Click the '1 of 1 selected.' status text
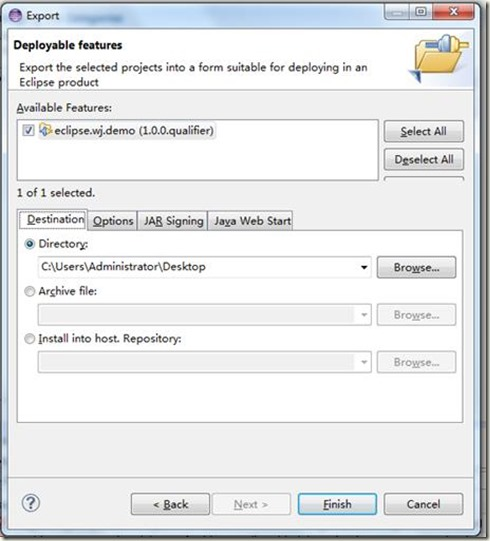 pyautogui.click(x=56, y=193)
